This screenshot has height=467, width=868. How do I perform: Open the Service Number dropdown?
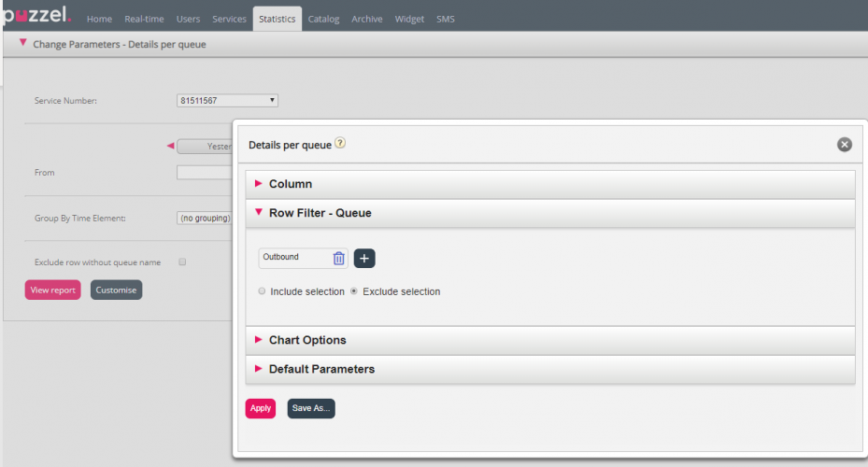point(227,100)
